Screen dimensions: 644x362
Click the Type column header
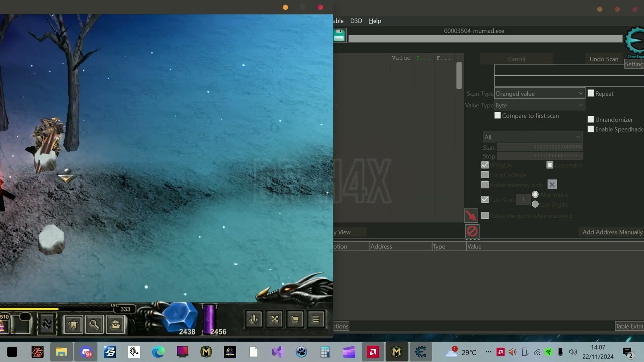tap(449, 246)
